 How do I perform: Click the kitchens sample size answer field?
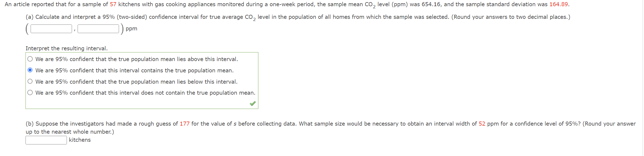pos(46,140)
